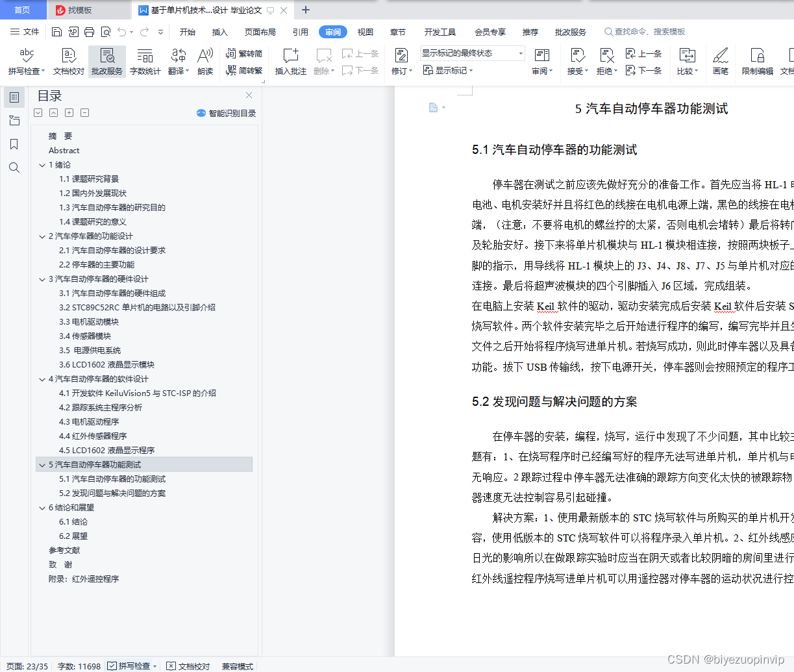Collapse all headings with the minus toggle
The width and height of the screenshot is (794, 672).
[84, 112]
